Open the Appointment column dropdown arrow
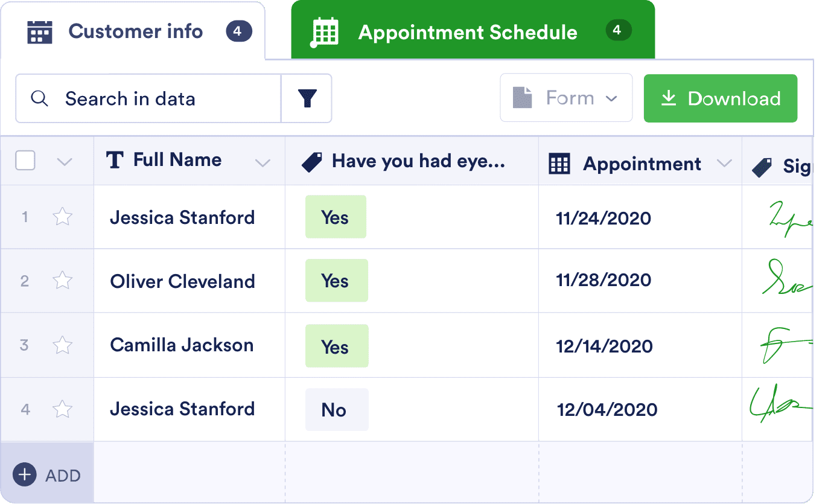The height and width of the screenshot is (504, 828). coord(724,164)
